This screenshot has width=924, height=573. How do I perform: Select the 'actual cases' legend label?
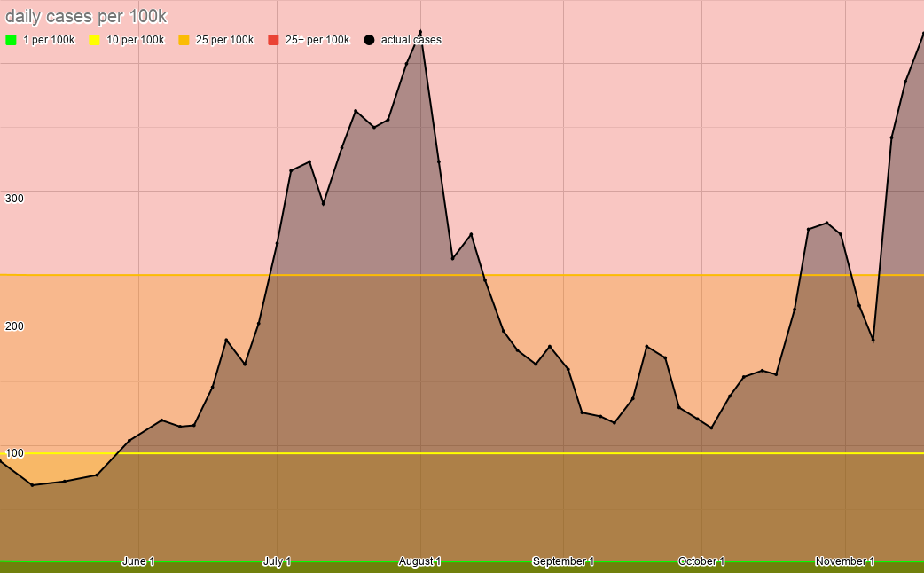[x=411, y=40]
